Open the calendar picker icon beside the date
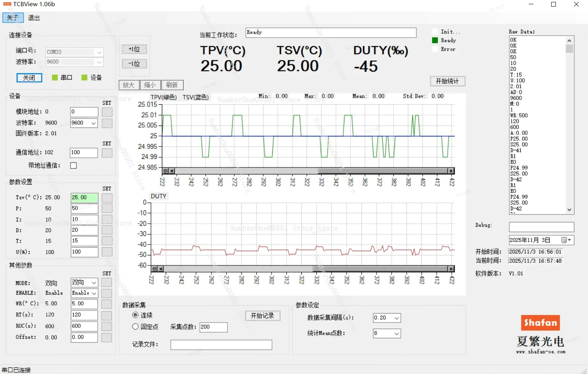 (x=566, y=240)
